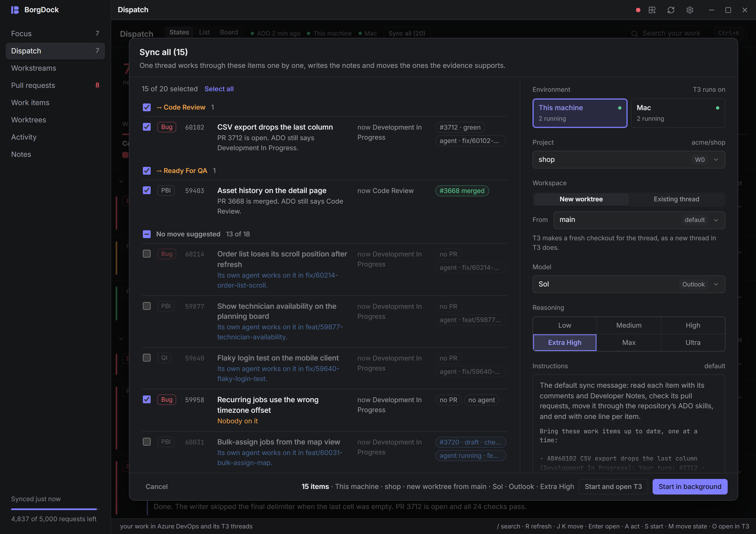Set reasoning to Medium
756x534 pixels.
629,325
